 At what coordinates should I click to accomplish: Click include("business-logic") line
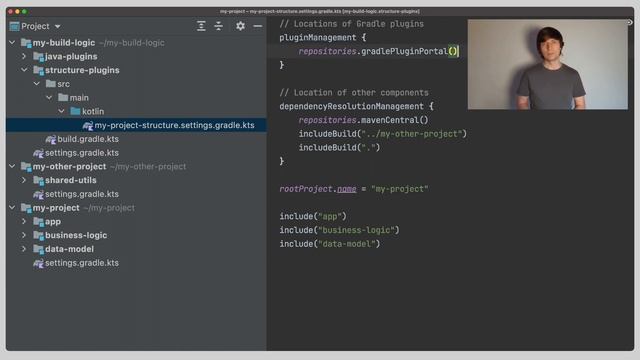point(339,230)
